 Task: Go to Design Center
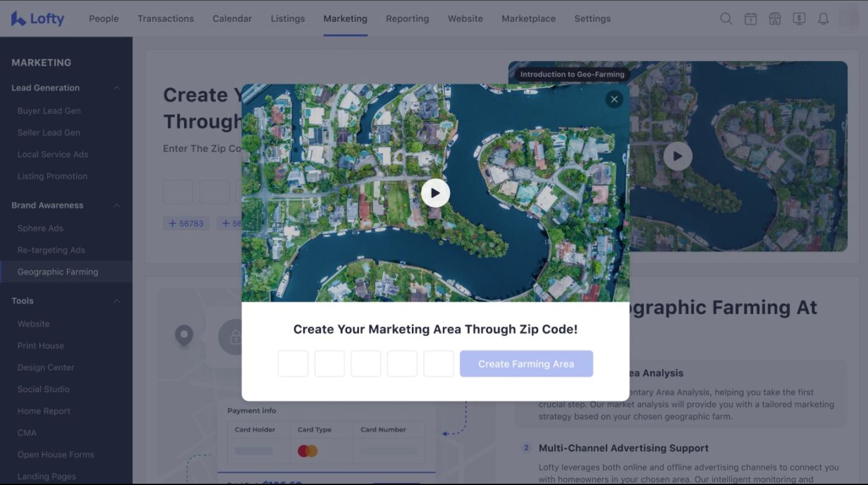pos(46,368)
